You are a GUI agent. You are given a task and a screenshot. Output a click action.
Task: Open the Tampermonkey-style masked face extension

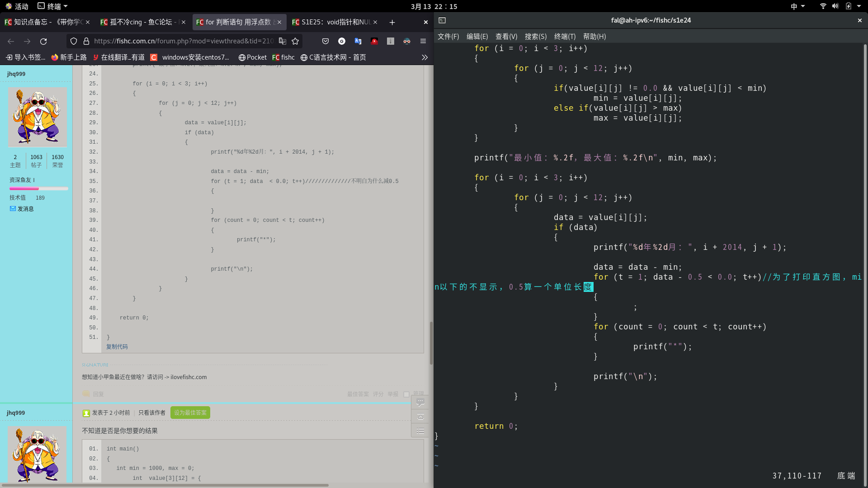(407, 41)
